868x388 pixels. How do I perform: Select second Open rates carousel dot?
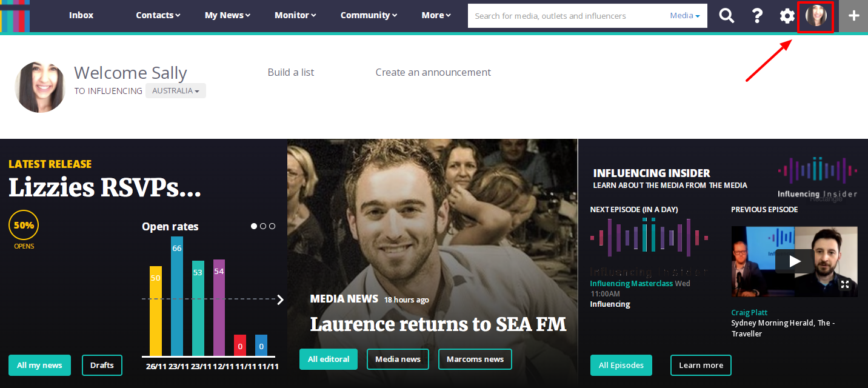tap(263, 226)
